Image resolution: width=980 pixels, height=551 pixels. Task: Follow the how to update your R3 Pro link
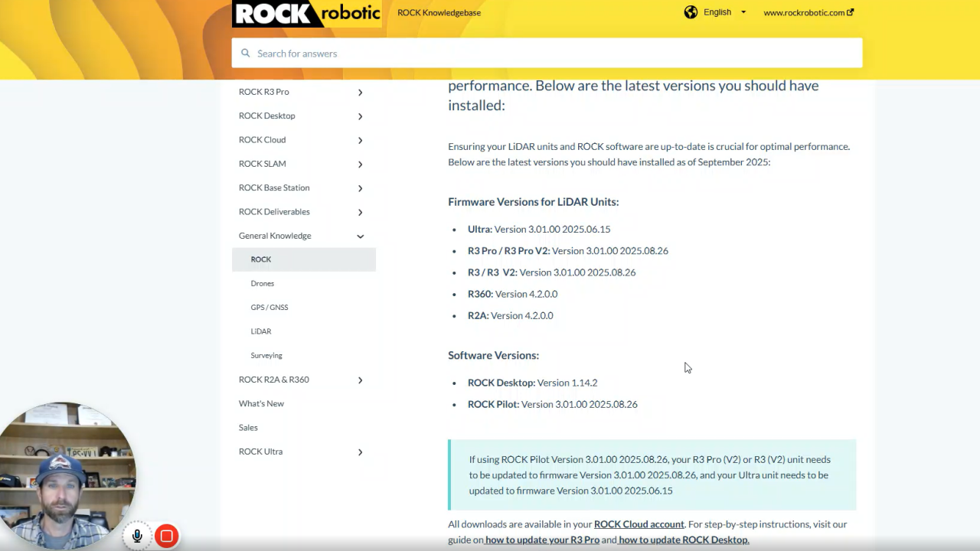[x=541, y=540]
